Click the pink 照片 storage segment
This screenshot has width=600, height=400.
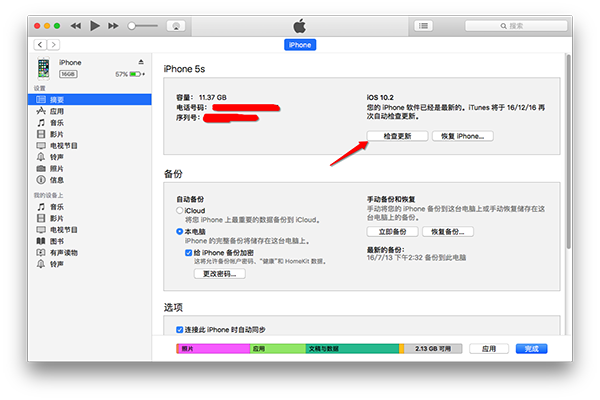[x=214, y=349]
